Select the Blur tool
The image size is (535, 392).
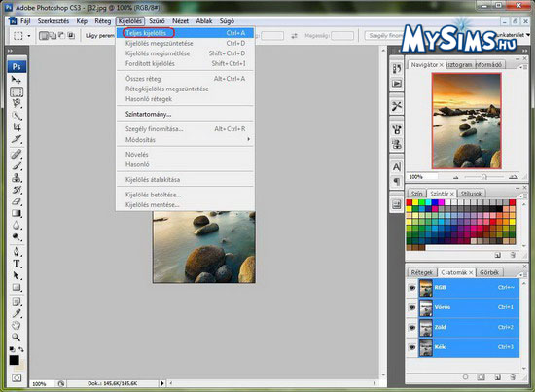pyautogui.click(x=17, y=225)
